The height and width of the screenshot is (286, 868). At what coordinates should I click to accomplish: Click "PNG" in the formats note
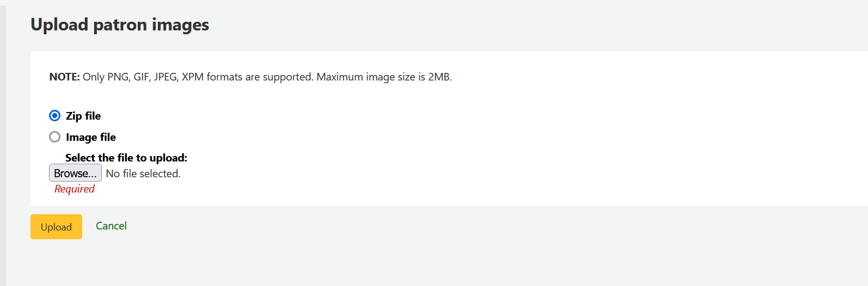(118, 77)
